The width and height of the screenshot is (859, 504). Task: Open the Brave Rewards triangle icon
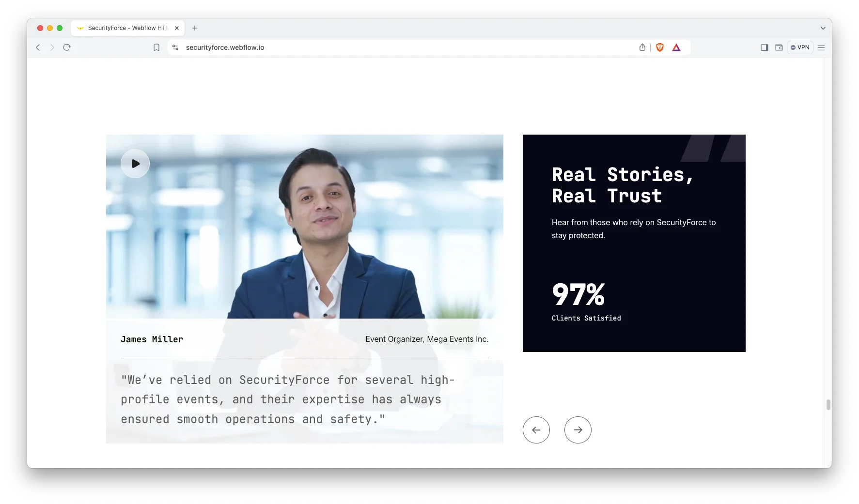[x=676, y=47]
